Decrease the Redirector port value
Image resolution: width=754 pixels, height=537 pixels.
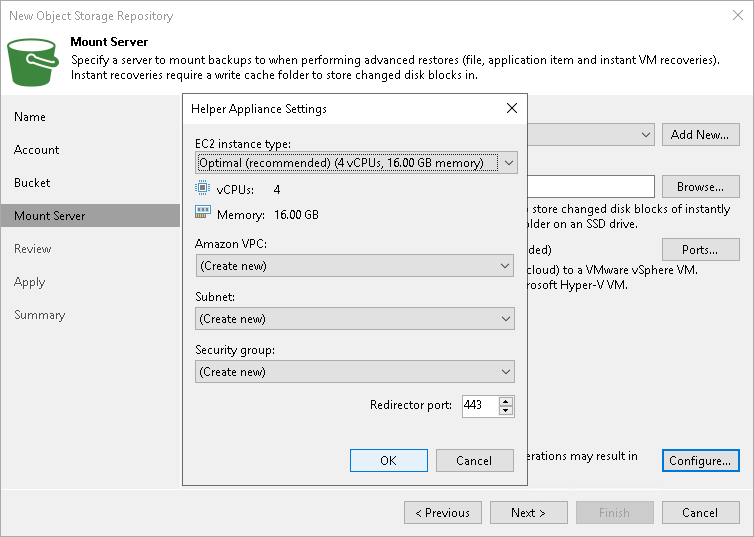505,411
